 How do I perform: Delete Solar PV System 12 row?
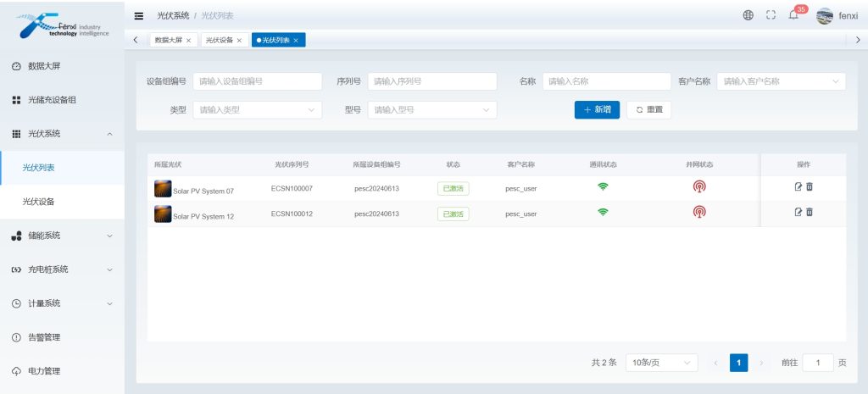[x=810, y=213]
